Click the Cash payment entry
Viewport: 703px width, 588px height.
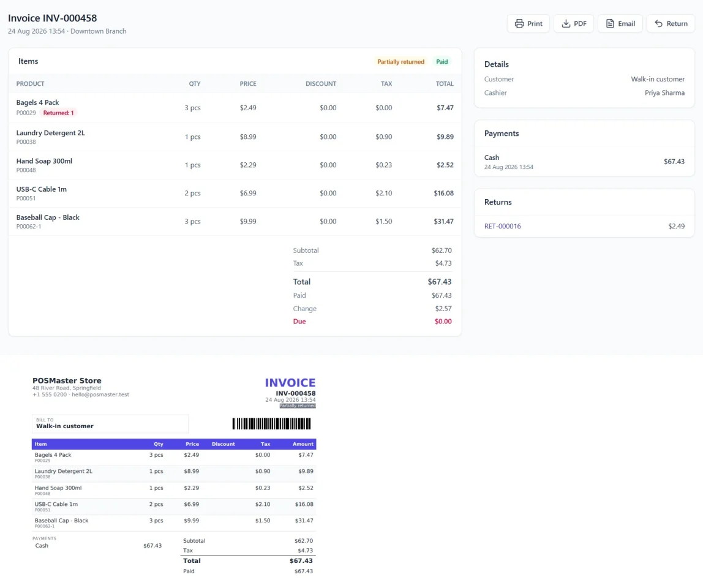[x=584, y=162]
